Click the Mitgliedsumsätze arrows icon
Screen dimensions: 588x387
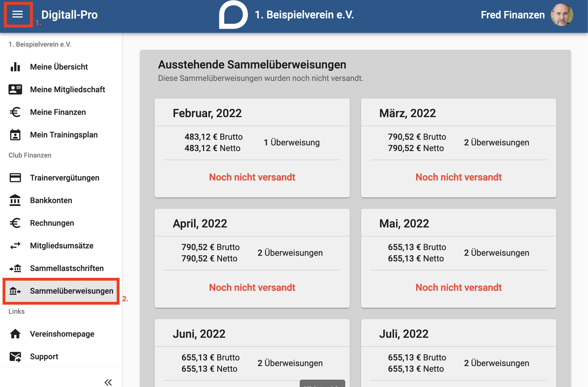15,246
